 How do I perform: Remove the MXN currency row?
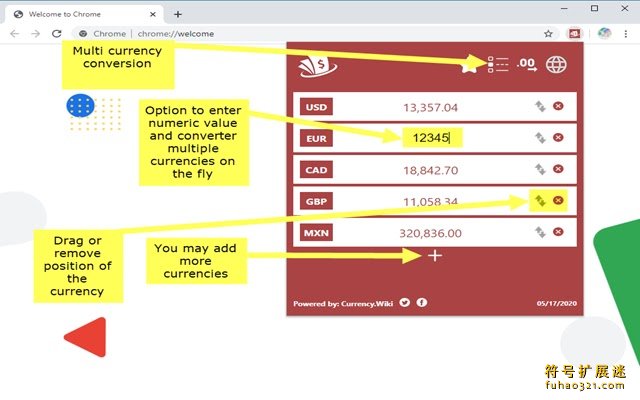[558, 232]
